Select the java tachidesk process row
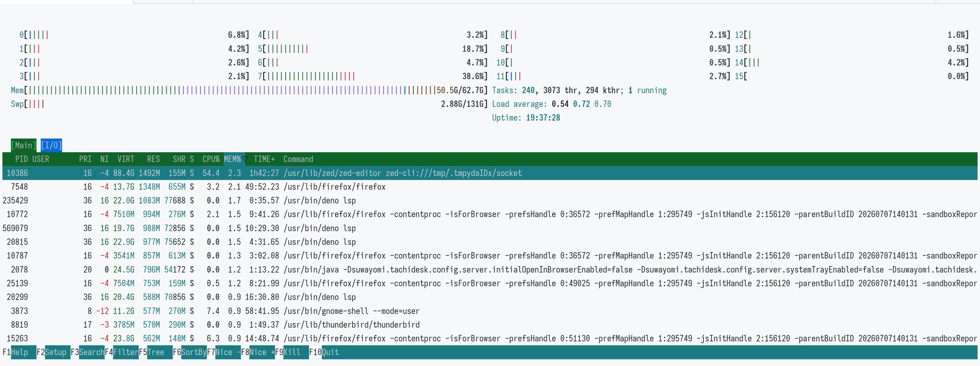Image resolution: width=980 pixels, height=366 pixels. (x=490, y=270)
